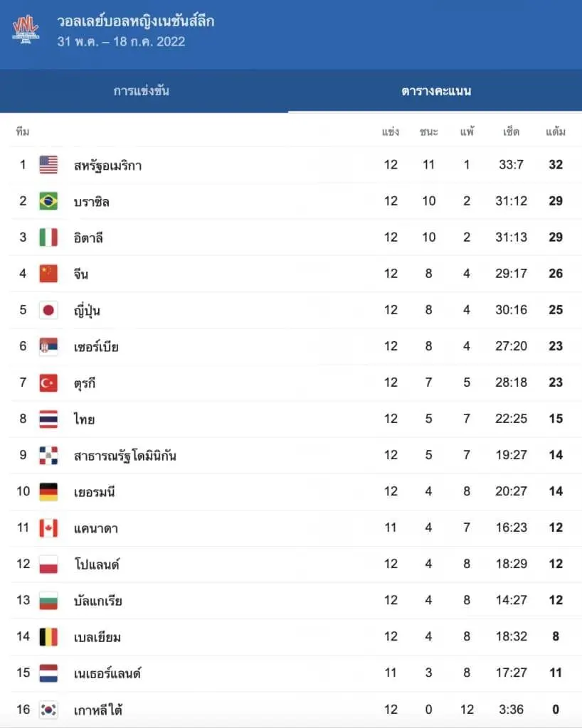The width and height of the screenshot is (582, 728).
Task: Click the South Korea flag icon
Action: [48, 709]
